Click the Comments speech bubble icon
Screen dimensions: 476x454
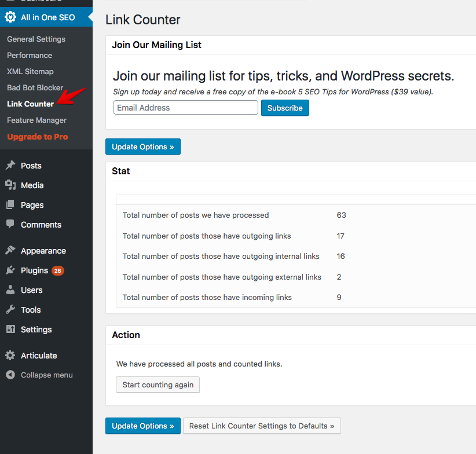coord(10,224)
